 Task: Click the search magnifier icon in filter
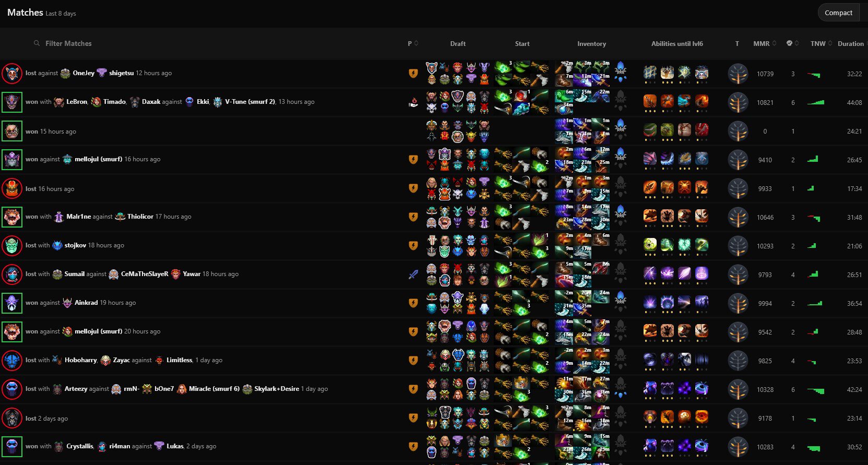tap(37, 43)
